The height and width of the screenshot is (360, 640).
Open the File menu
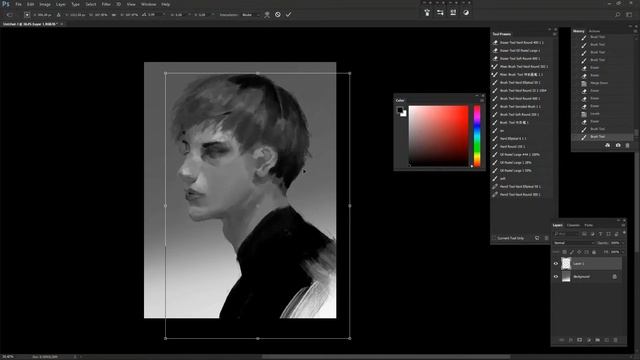tap(18, 4)
